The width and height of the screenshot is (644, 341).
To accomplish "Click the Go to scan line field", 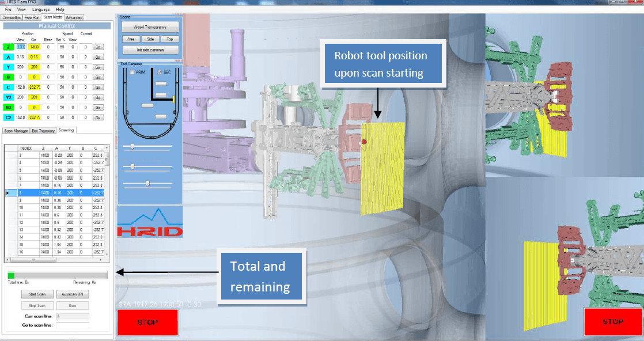I will [72, 325].
